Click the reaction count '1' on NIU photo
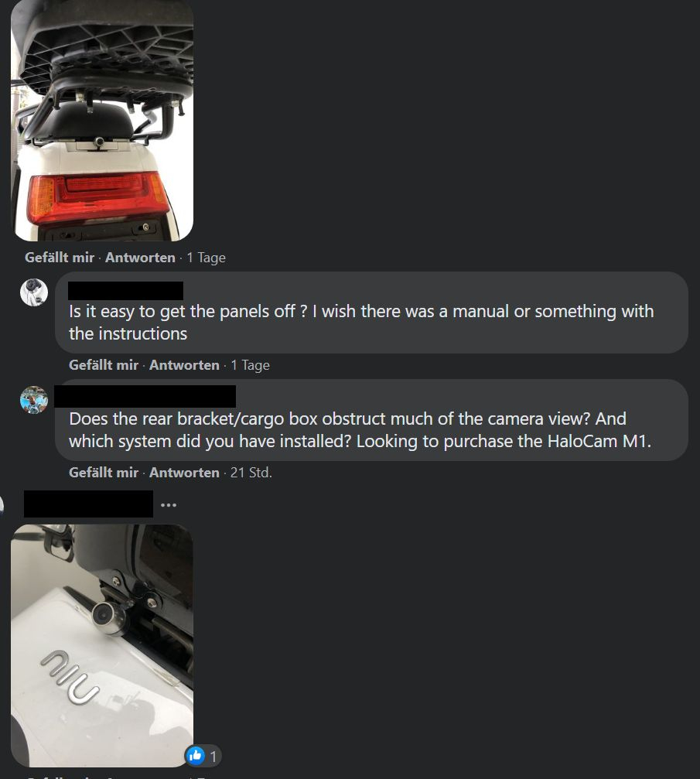 [x=213, y=756]
